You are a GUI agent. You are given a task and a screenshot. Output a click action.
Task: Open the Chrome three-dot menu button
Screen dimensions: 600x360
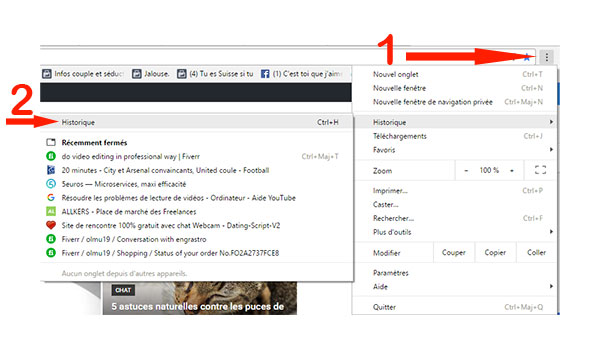(546, 57)
